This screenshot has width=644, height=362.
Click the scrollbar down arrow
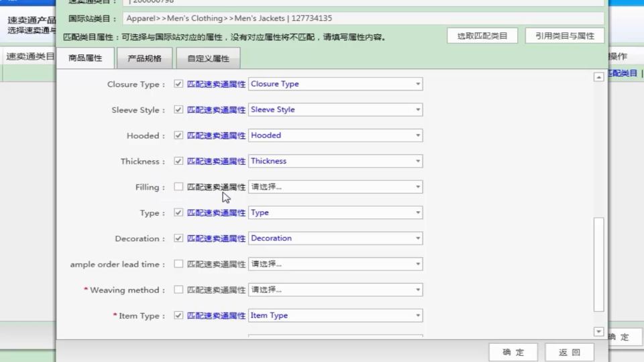(x=598, y=331)
